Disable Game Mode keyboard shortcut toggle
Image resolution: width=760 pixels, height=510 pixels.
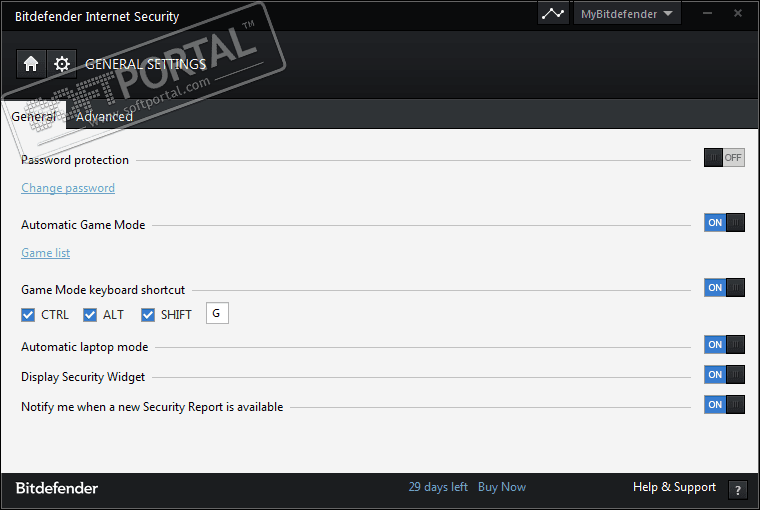coord(724,287)
